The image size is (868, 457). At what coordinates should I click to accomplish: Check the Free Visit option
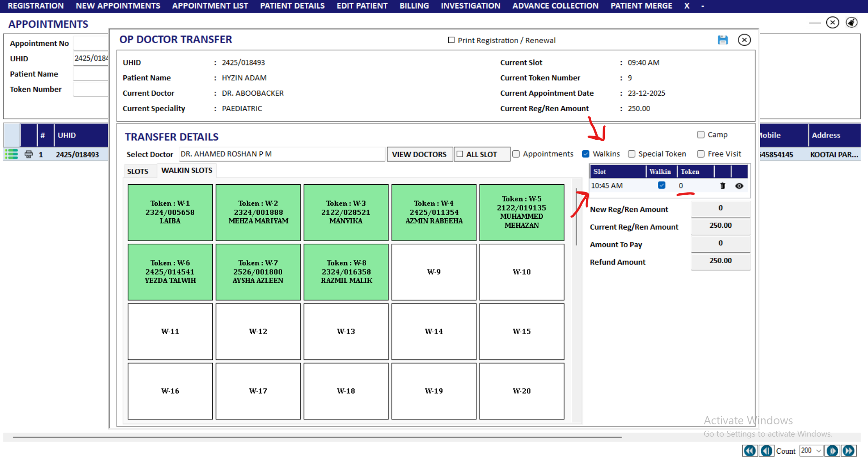701,154
